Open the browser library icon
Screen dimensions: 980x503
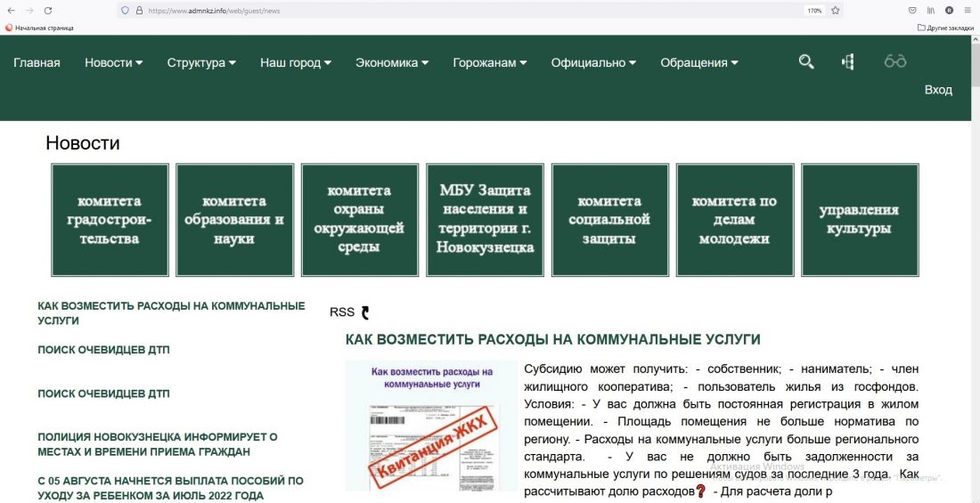click(x=931, y=11)
